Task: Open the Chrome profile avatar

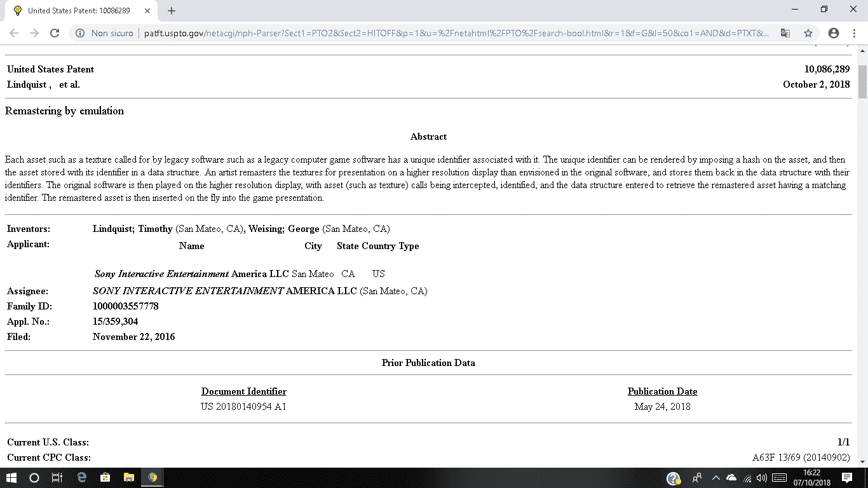Action: pyautogui.click(x=834, y=33)
